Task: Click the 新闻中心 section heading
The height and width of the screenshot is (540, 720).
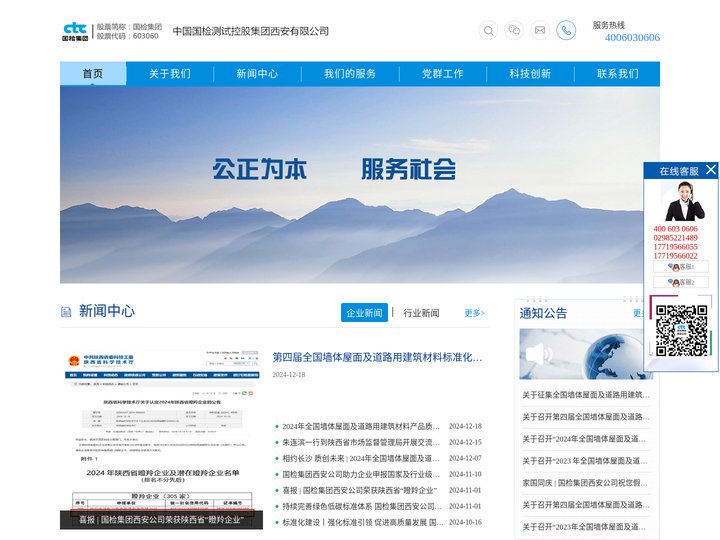Action: pyautogui.click(x=107, y=311)
